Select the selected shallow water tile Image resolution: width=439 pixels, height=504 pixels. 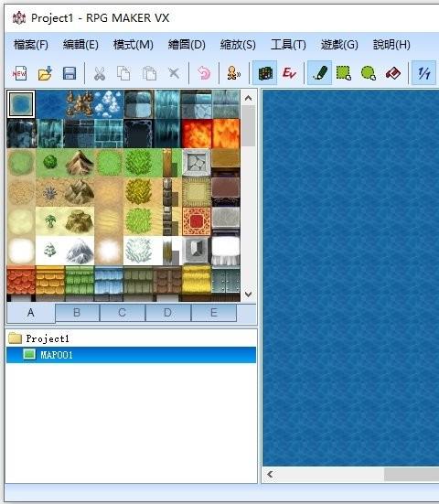pyautogui.click(x=21, y=104)
